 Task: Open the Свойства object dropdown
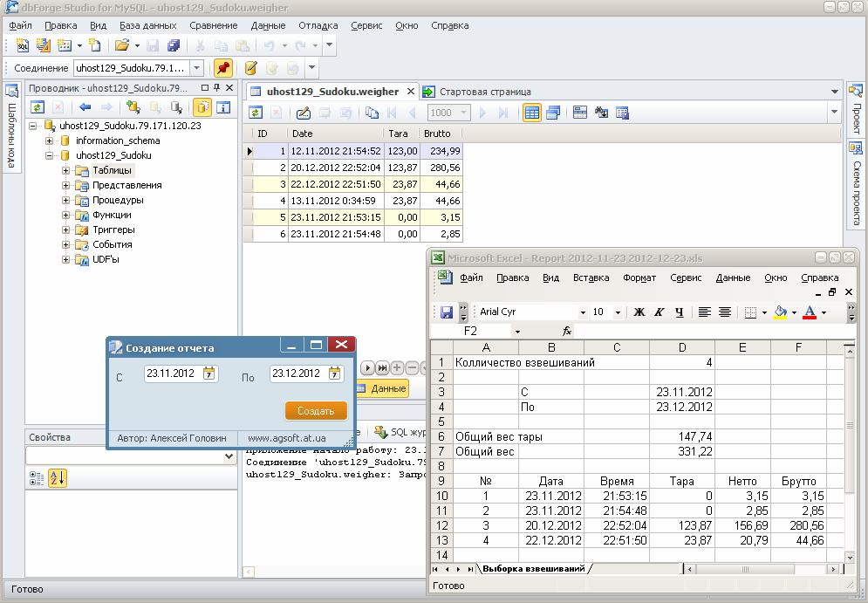point(229,456)
